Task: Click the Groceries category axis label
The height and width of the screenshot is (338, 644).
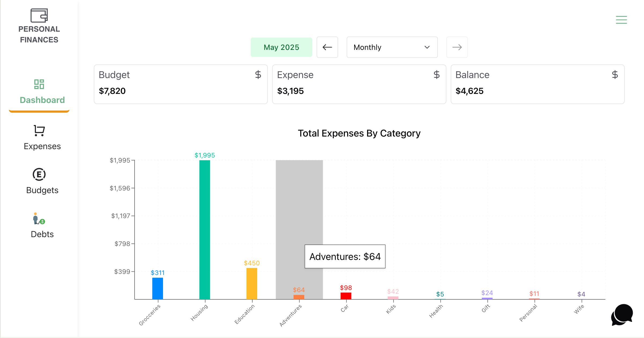Action: (x=150, y=315)
